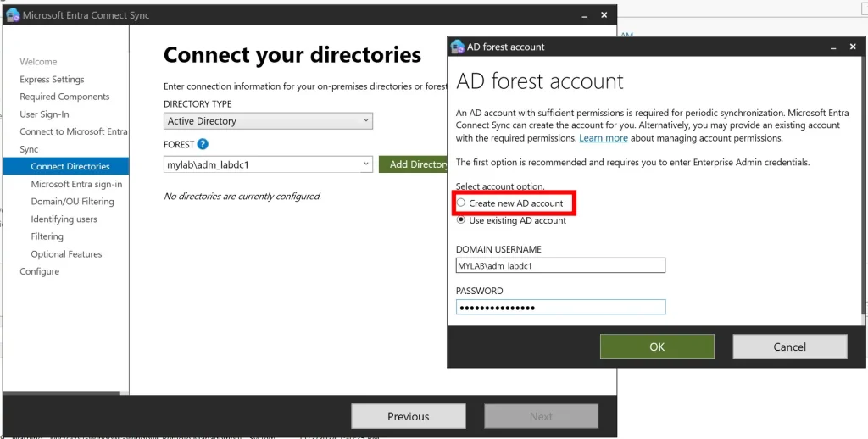Close the Microsoft Entra Connect Sync window
This screenshot has height=439, width=868.
coord(604,15)
